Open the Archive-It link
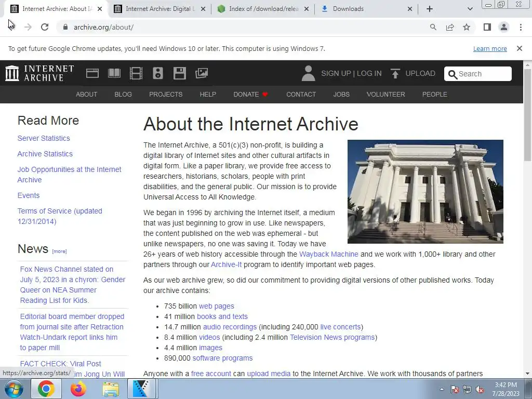Viewport: 532px width, 399px height. pyautogui.click(x=227, y=264)
